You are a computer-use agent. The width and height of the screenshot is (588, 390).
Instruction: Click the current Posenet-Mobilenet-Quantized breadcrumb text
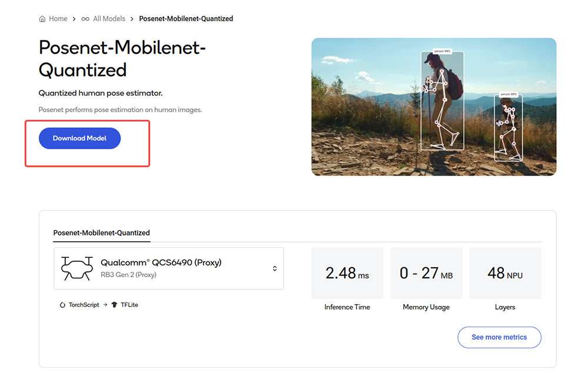pos(186,19)
